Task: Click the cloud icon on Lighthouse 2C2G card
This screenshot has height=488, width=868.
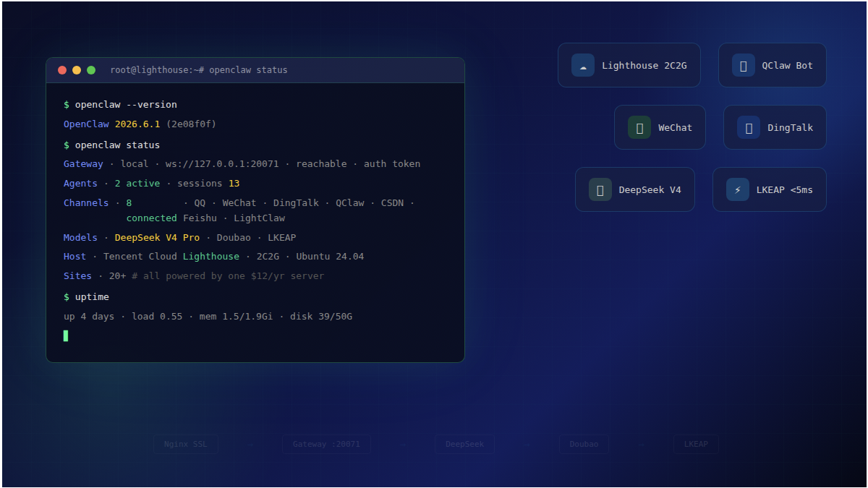Action: 583,65
